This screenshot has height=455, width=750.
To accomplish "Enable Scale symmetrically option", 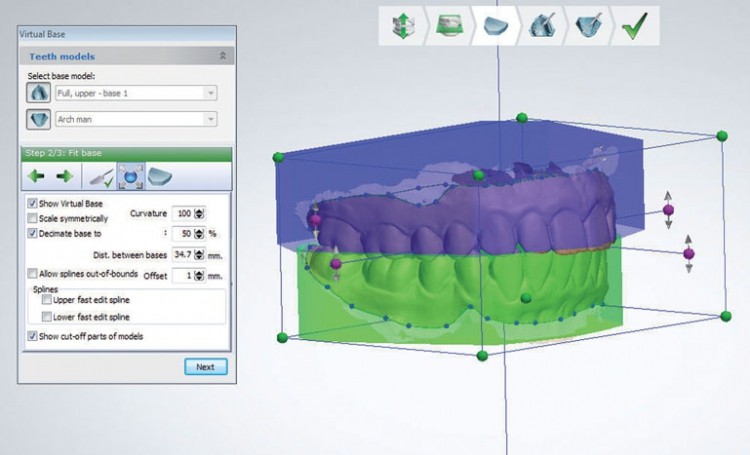I will click(32, 218).
